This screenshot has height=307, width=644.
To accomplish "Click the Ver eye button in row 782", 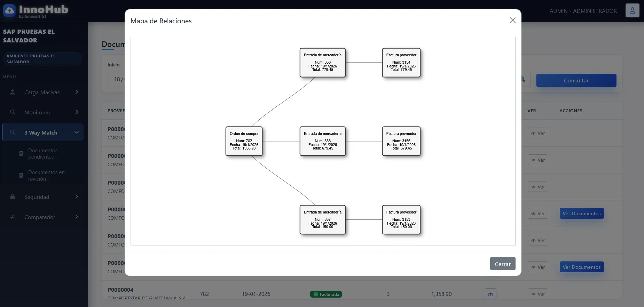I will (x=538, y=294).
